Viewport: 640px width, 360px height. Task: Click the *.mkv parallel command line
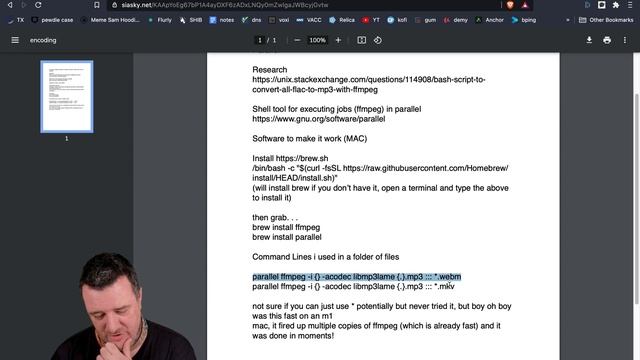[x=353, y=287]
